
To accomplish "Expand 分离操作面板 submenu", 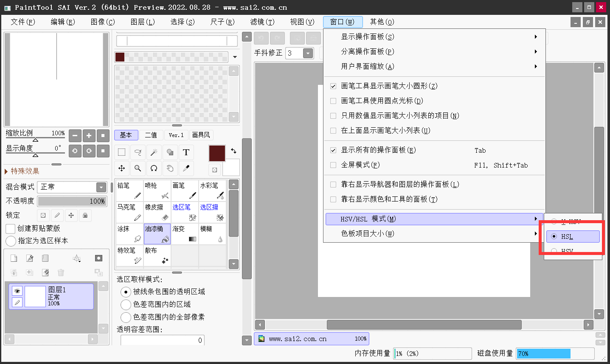I will pyautogui.click(x=434, y=52).
